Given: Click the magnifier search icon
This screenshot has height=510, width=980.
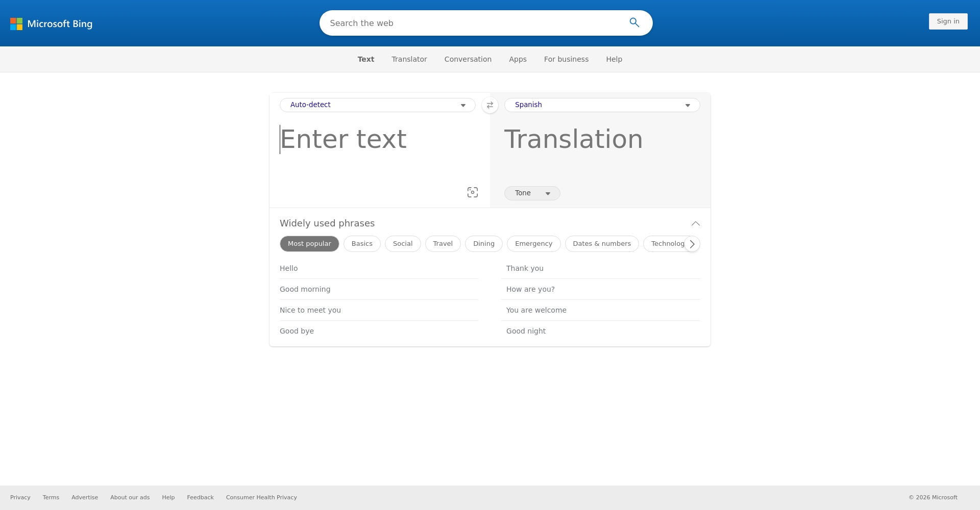Looking at the screenshot, I should (x=634, y=22).
